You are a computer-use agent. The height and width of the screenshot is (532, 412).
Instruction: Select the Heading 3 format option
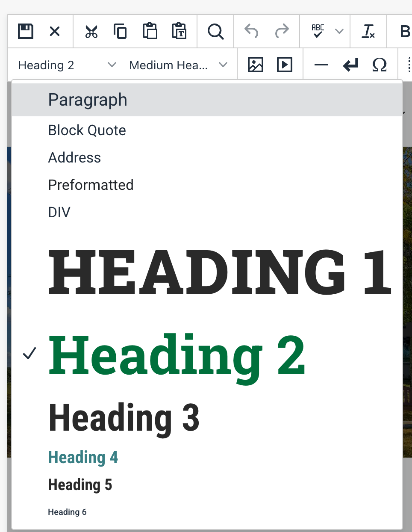pos(124,418)
